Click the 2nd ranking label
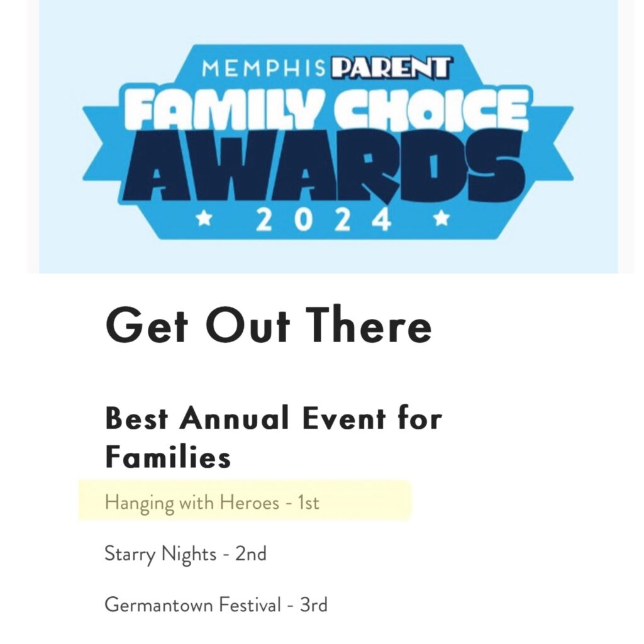Viewport: 644px width, 644px height. point(251,553)
